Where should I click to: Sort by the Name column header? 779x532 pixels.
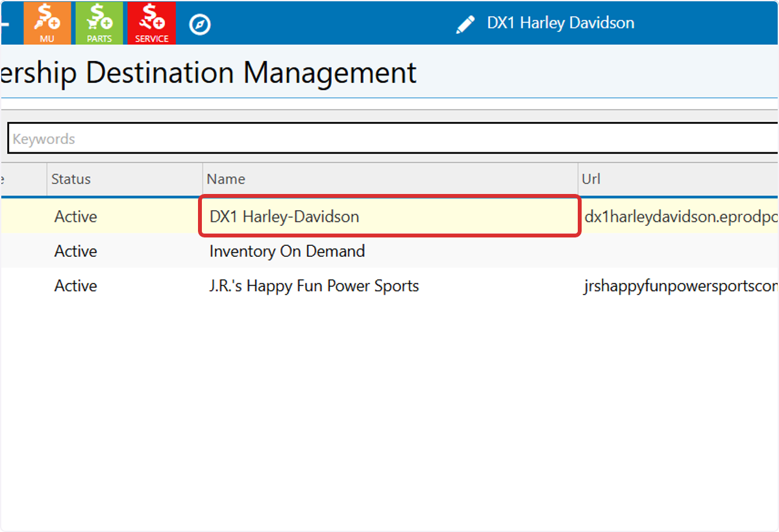[390, 179]
